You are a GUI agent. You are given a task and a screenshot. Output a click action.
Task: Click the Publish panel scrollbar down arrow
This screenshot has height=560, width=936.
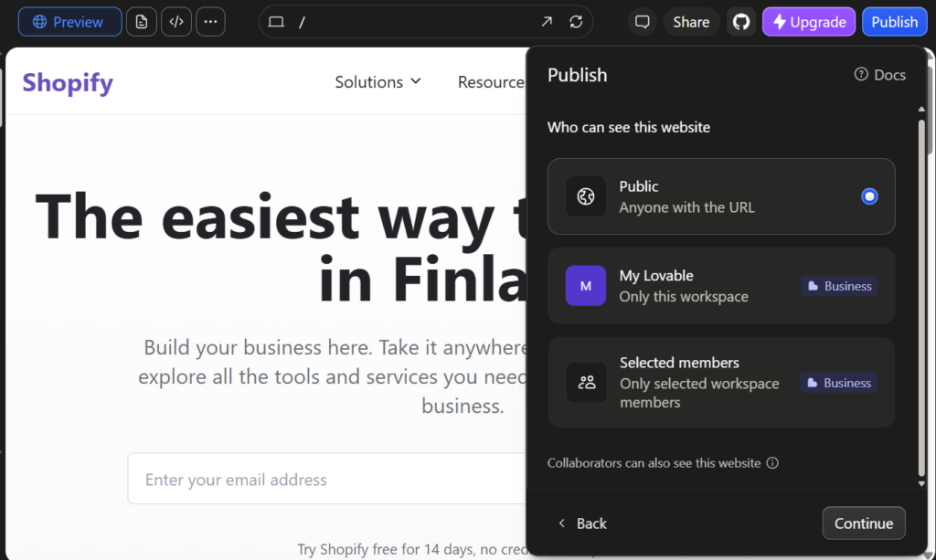[x=921, y=483]
